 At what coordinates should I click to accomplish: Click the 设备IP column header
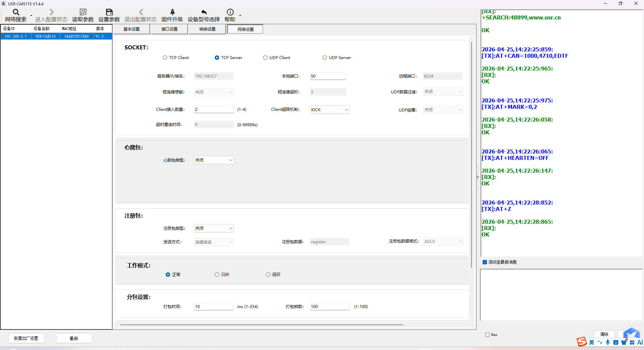click(16, 29)
